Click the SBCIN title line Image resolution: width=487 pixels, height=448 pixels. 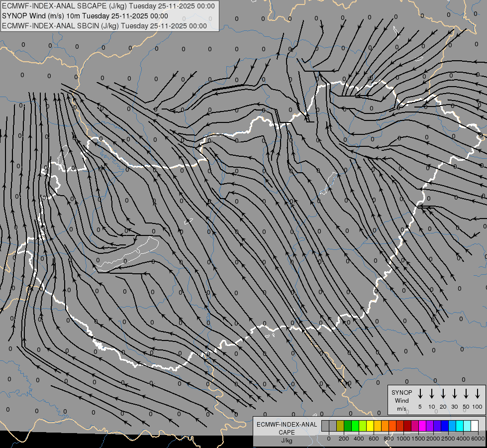[x=104, y=26]
